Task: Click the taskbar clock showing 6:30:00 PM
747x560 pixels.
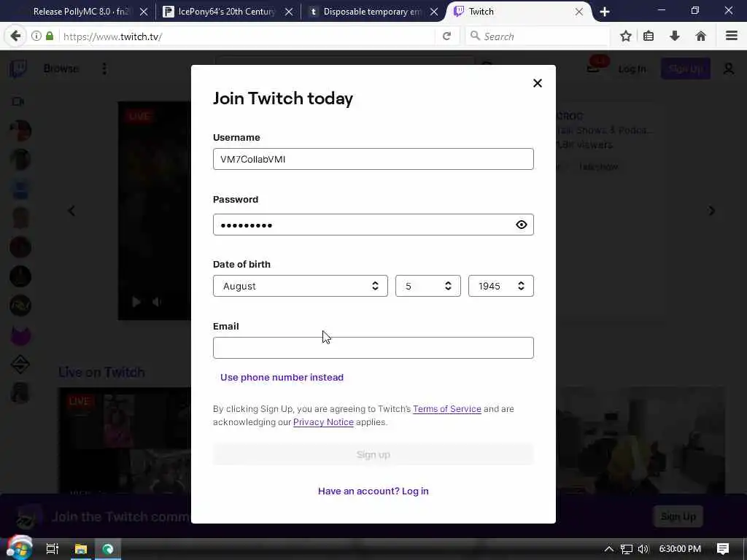Action: pos(680,549)
